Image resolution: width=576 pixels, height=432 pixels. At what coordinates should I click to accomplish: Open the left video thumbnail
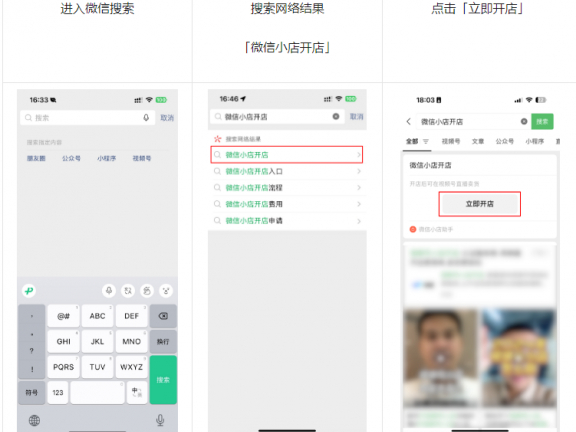coord(440,358)
